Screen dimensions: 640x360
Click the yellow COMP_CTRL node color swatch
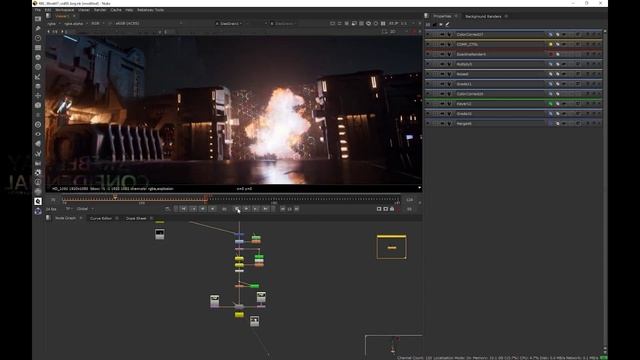[x=550, y=44]
